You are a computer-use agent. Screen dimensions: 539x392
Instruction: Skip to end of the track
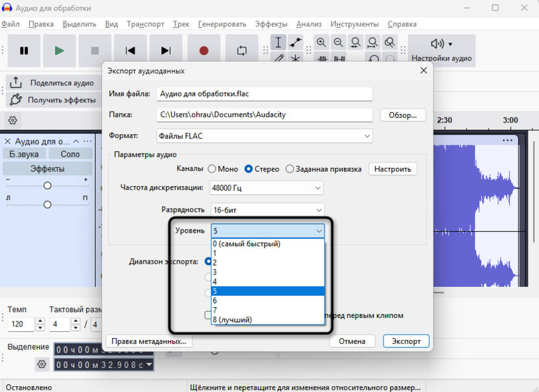pyautogui.click(x=166, y=51)
